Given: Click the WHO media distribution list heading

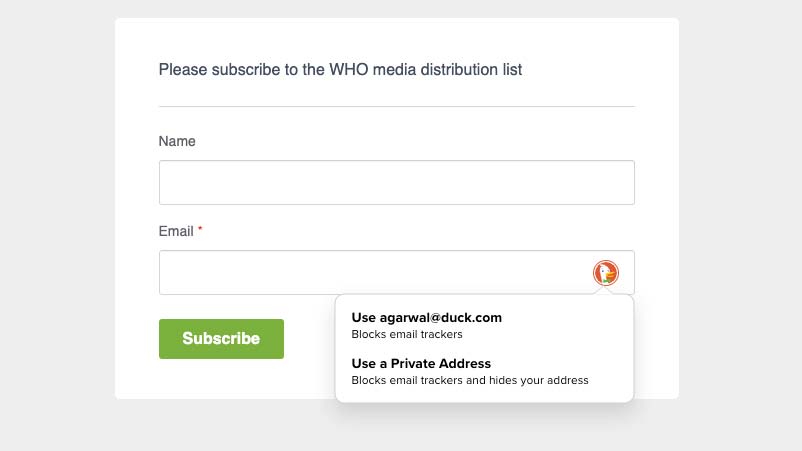Looking at the screenshot, I should [340, 70].
